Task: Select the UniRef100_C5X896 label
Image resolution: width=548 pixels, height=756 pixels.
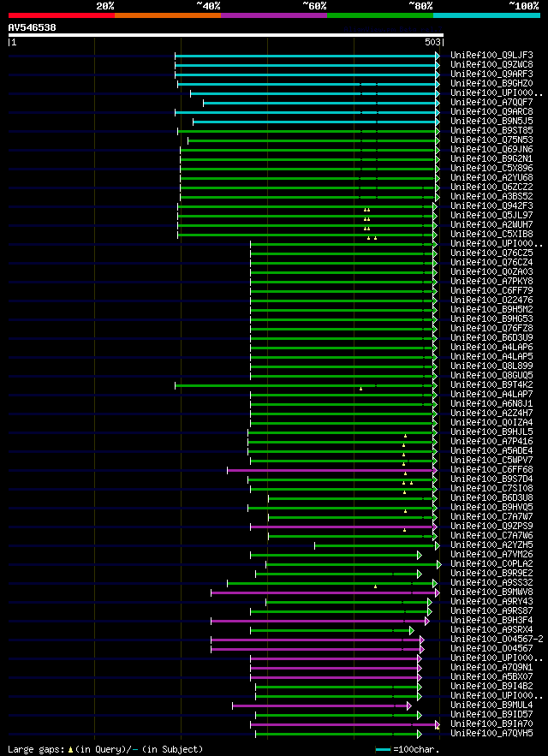Action: point(491,169)
